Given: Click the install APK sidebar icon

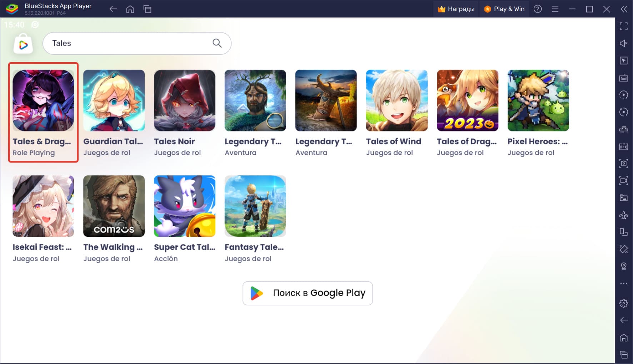Looking at the screenshot, I should (624, 146).
